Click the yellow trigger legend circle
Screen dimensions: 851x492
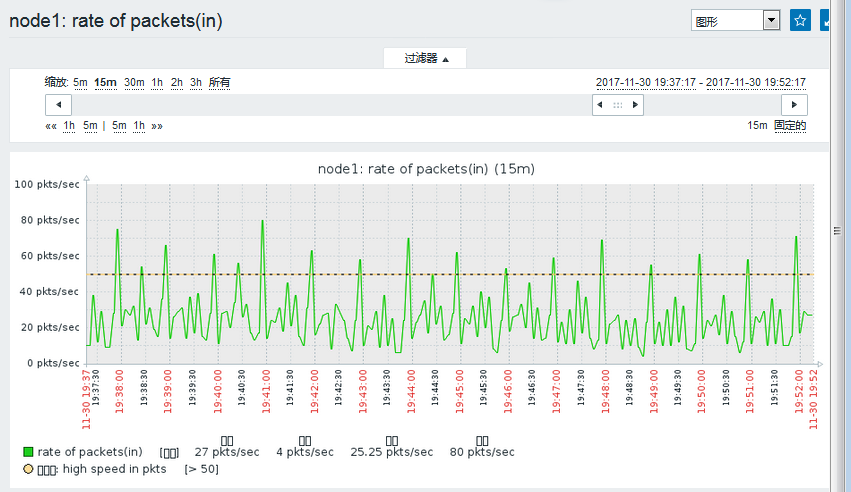click(28, 469)
